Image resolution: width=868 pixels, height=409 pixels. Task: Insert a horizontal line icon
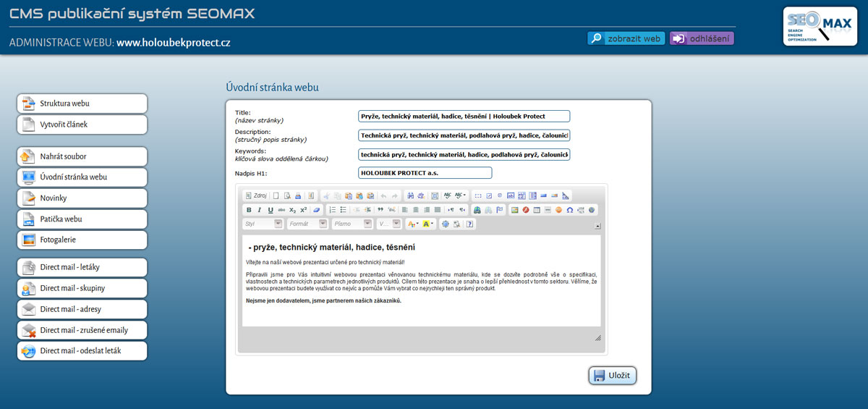coord(548,210)
